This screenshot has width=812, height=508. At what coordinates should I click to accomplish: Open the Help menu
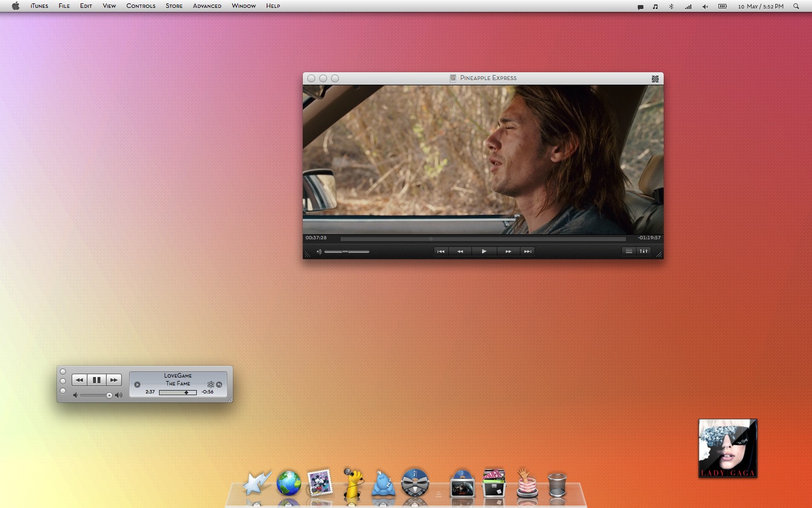(x=273, y=6)
